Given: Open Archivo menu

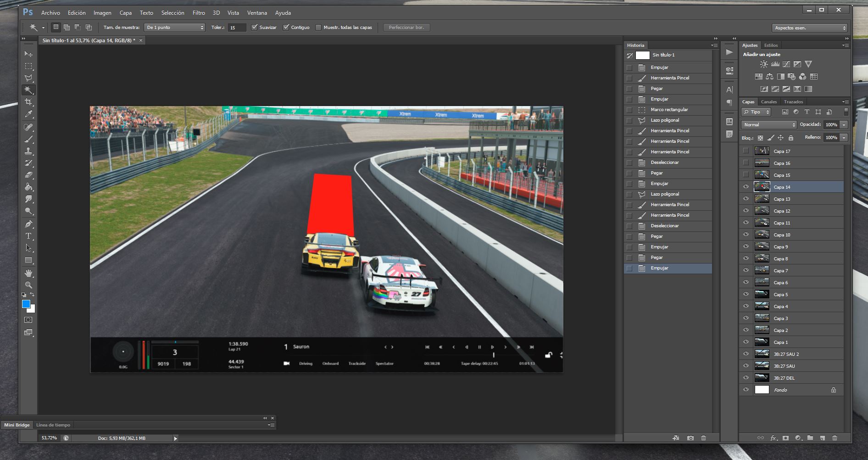Looking at the screenshot, I should (x=50, y=13).
